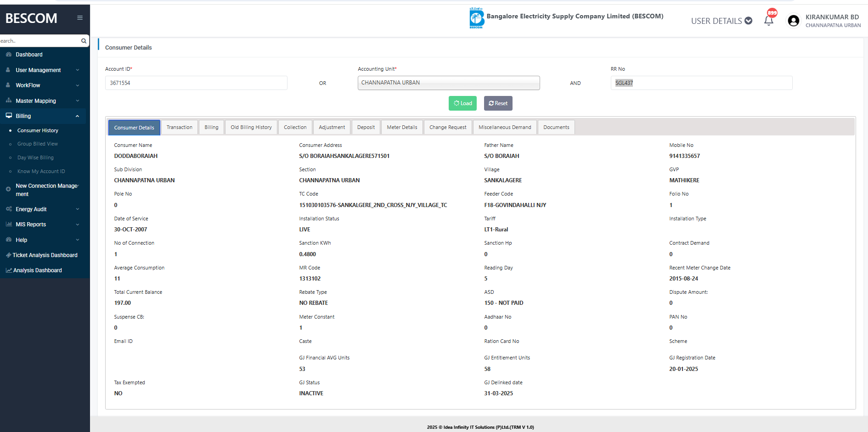Open Consumer History in sidebar
This screenshot has height=432, width=868.
point(38,130)
